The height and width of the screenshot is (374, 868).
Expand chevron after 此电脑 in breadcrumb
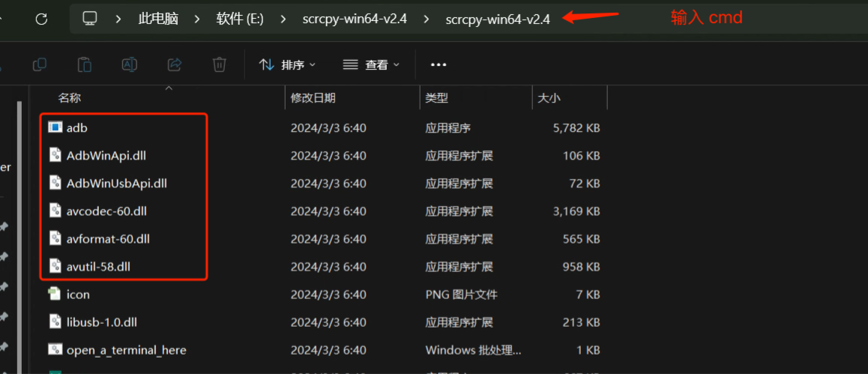tap(197, 19)
